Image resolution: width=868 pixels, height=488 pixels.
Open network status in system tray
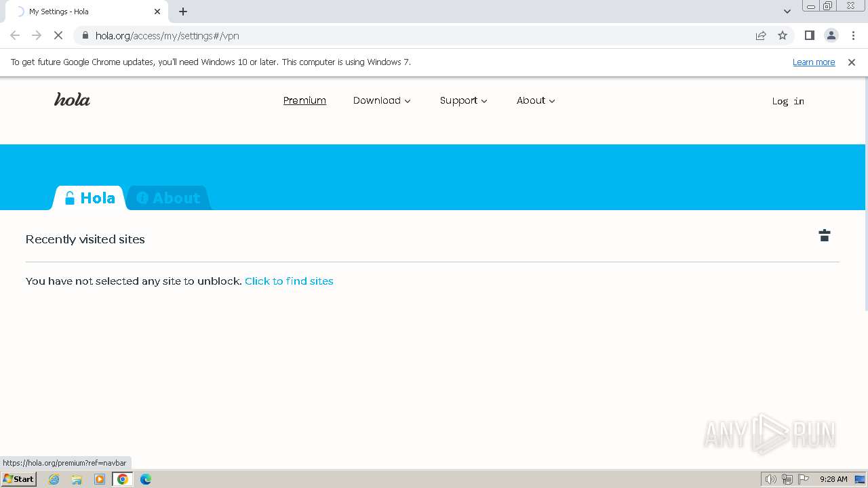pos(787,479)
